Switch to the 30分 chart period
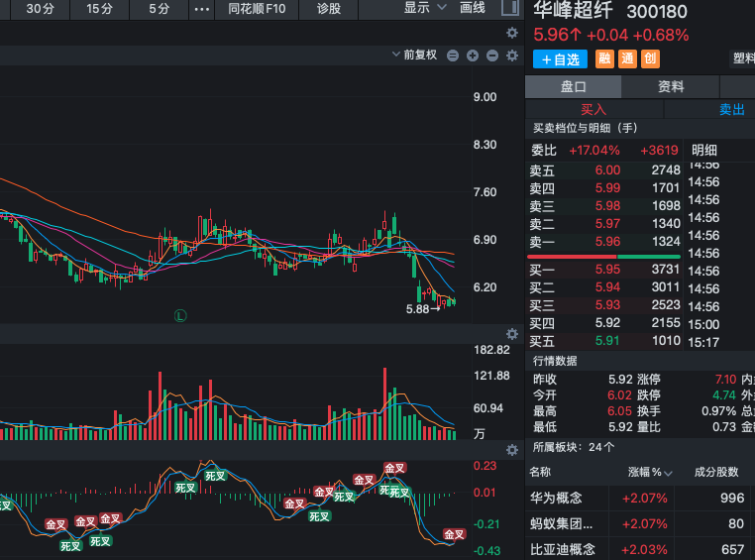 (x=40, y=9)
